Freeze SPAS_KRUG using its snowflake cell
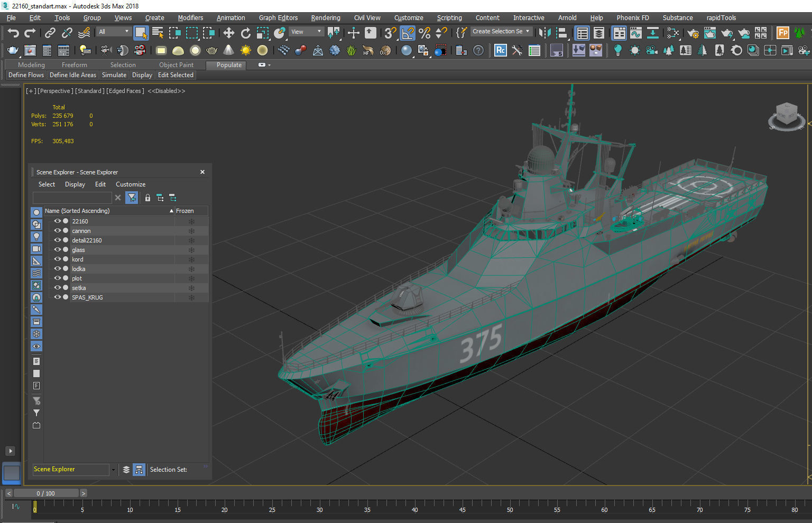 [x=191, y=297]
